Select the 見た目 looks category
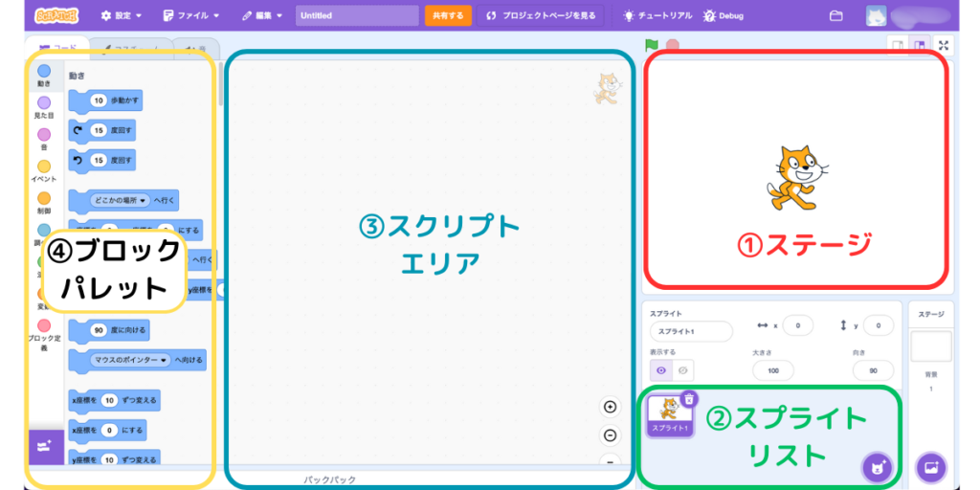 click(x=44, y=107)
